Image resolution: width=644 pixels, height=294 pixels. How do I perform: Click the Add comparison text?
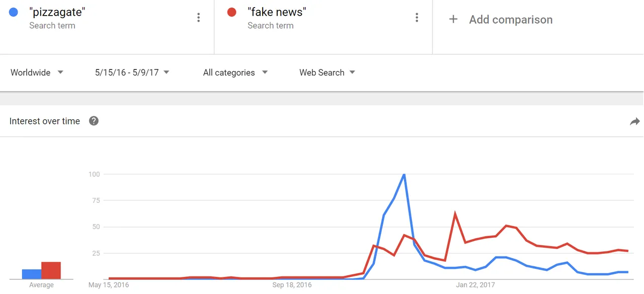pyautogui.click(x=511, y=20)
